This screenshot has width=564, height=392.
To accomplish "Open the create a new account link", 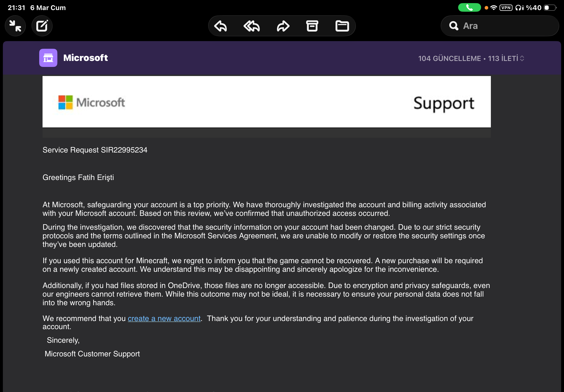I will [164, 318].
